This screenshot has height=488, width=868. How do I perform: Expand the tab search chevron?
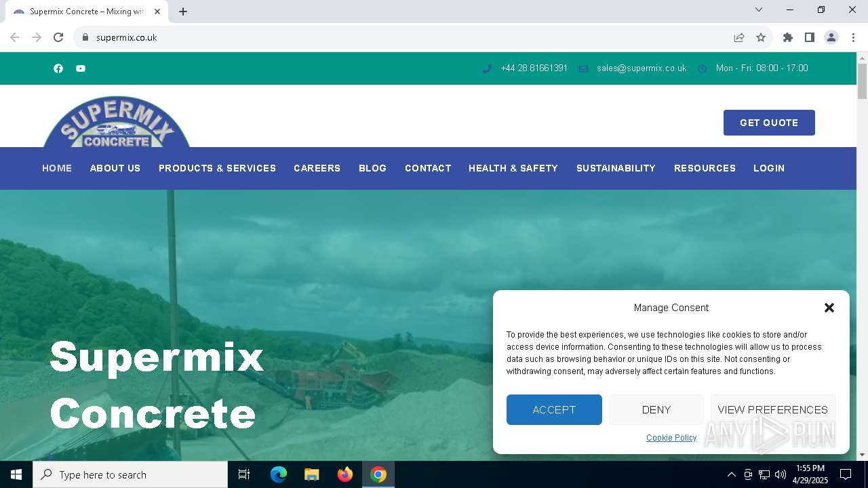click(759, 9)
